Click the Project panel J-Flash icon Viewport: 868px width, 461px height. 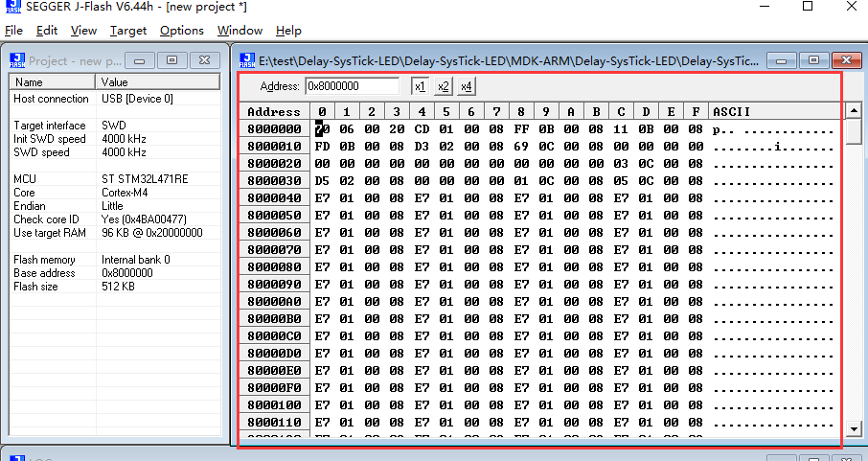[x=17, y=60]
